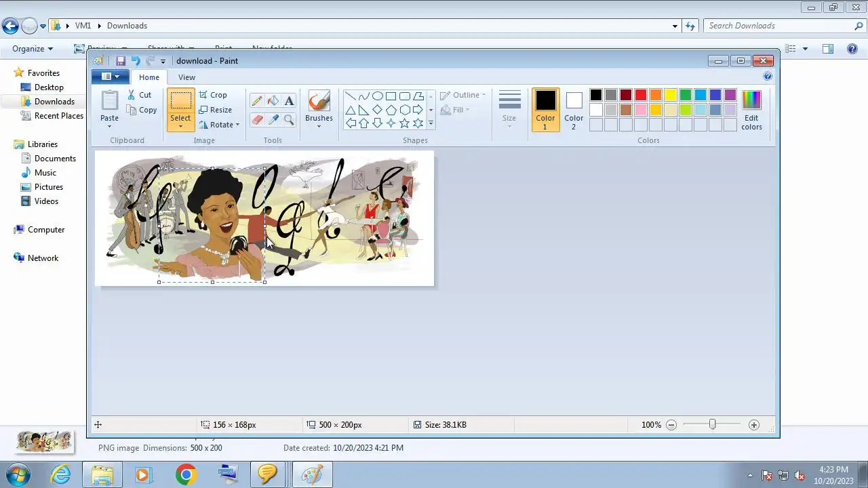Click the Crop button
Image resolution: width=868 pixels, height=488 pixels.
[x=213, y=95]
